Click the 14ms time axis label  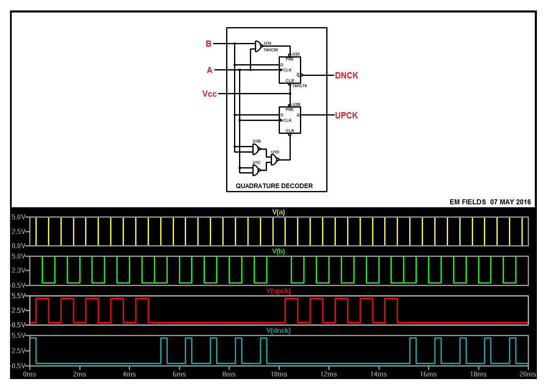point(379,374)
